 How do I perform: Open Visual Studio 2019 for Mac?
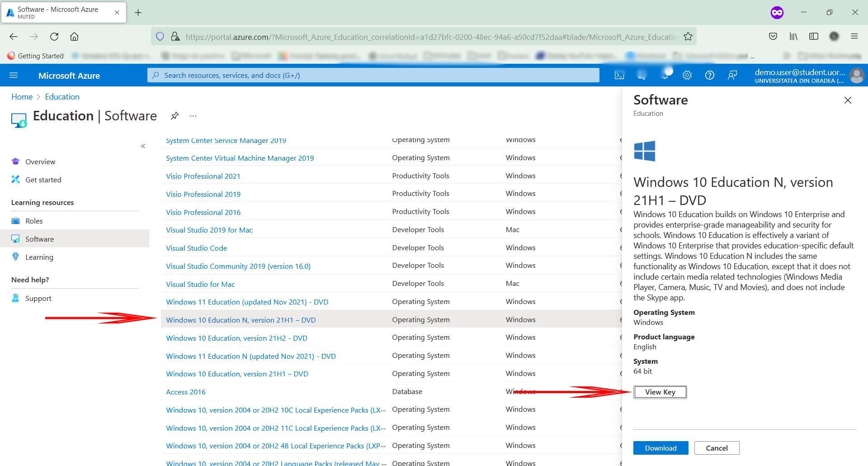[x=209, y=230]
